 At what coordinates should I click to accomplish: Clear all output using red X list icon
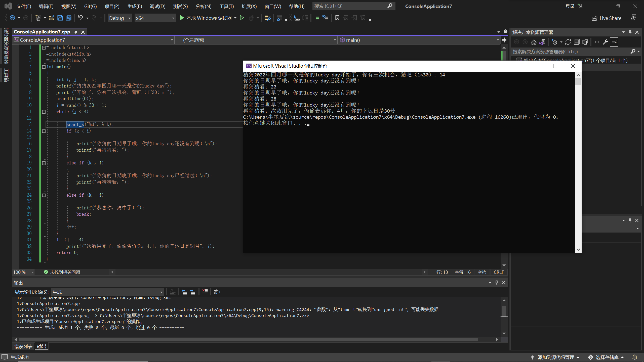(x=205, y=292)
